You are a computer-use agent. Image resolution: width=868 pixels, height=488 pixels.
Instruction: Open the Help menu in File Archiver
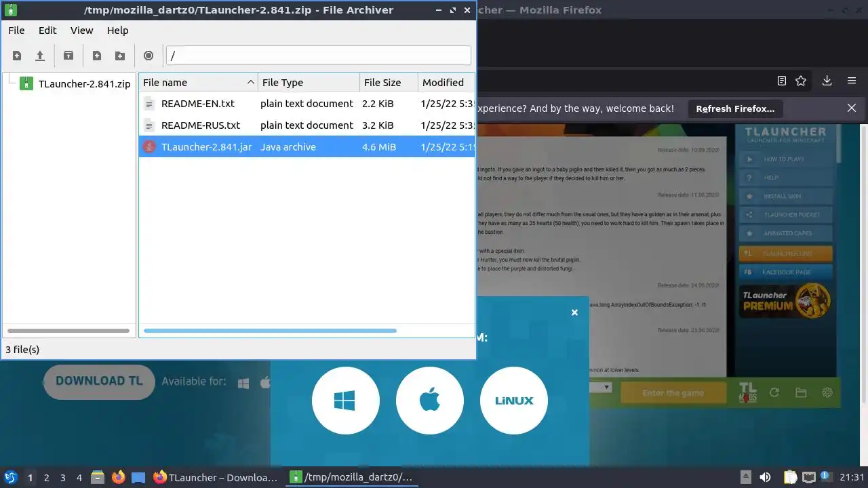pos(117,30)
